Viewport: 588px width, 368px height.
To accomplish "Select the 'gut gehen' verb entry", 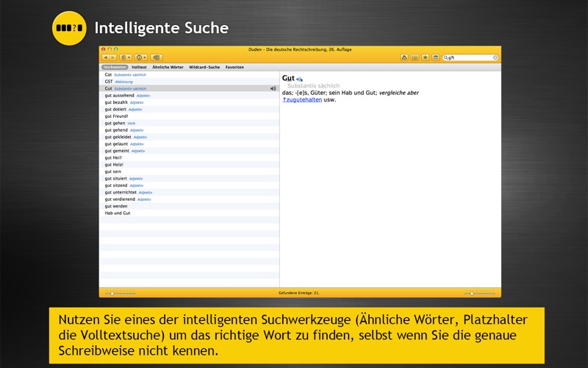I will pyautogui.click(x=190, y=123).
